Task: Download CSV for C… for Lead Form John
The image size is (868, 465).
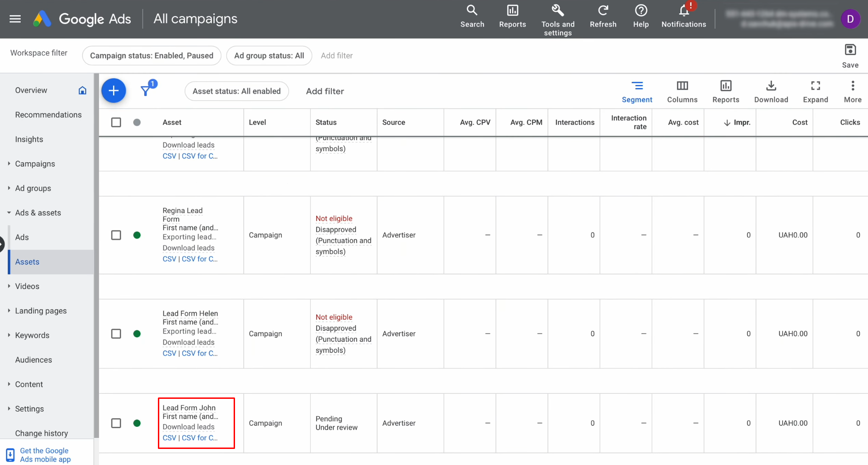Action: point(200,438)
